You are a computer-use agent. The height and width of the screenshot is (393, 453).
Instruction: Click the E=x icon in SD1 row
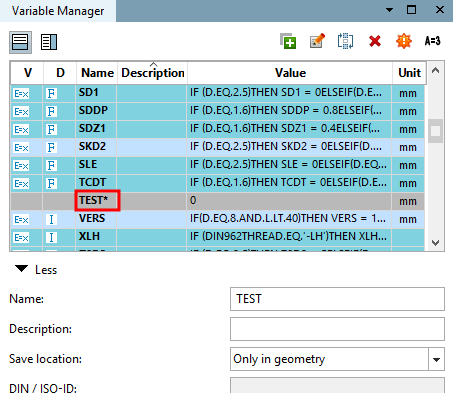(x=21, y=94)
